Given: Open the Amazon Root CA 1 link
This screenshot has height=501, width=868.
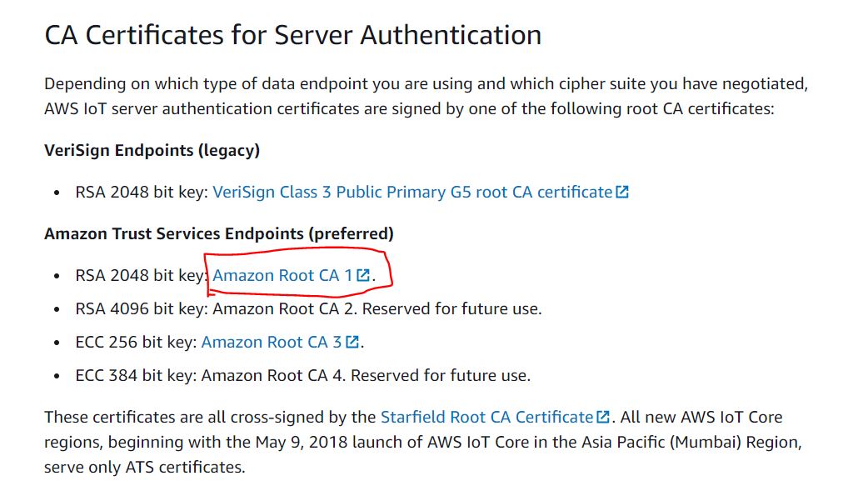Looking at the screenshot, I should pyautogui.click(x=282, y=275).
